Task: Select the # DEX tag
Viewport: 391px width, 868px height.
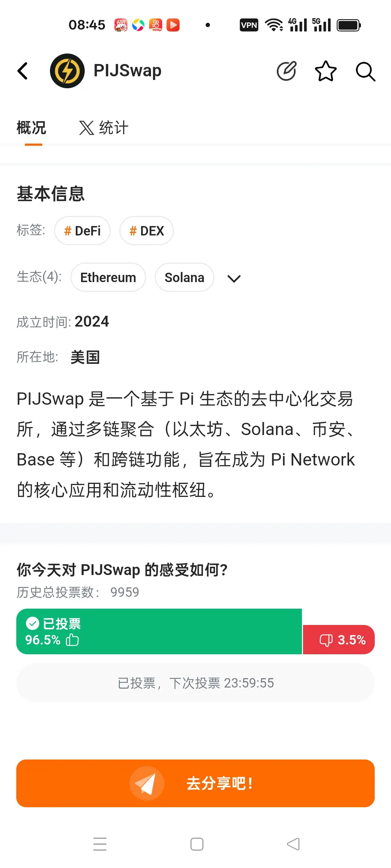Action: tap(147, 231)
